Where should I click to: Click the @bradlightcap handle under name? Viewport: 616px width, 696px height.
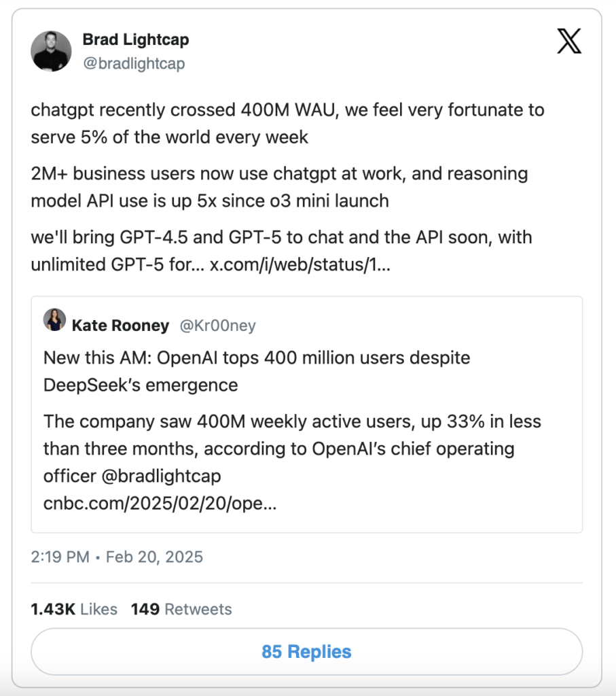pos(134,63)
